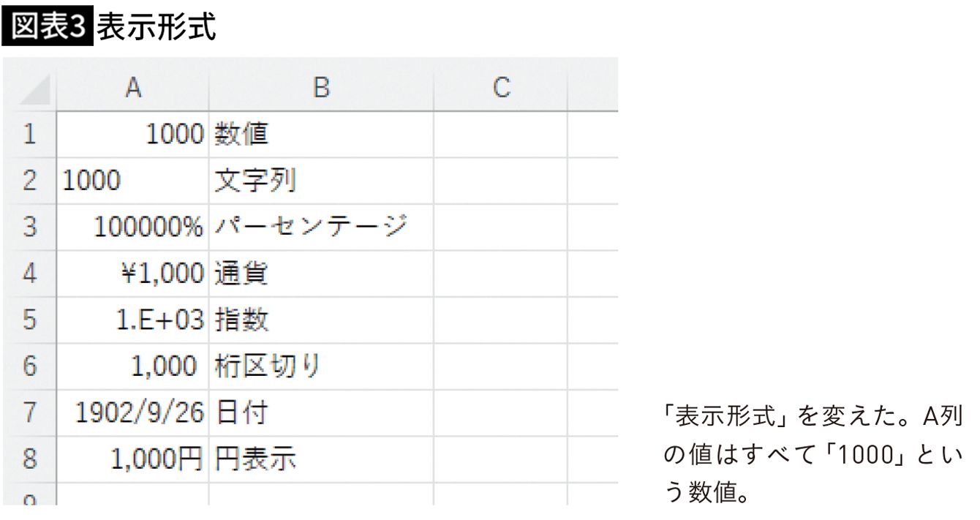Screen dimensions: 980x520
Task: Select the cell labeled 桁区切り
Action: pyautogui.click(x=320, y=366)
